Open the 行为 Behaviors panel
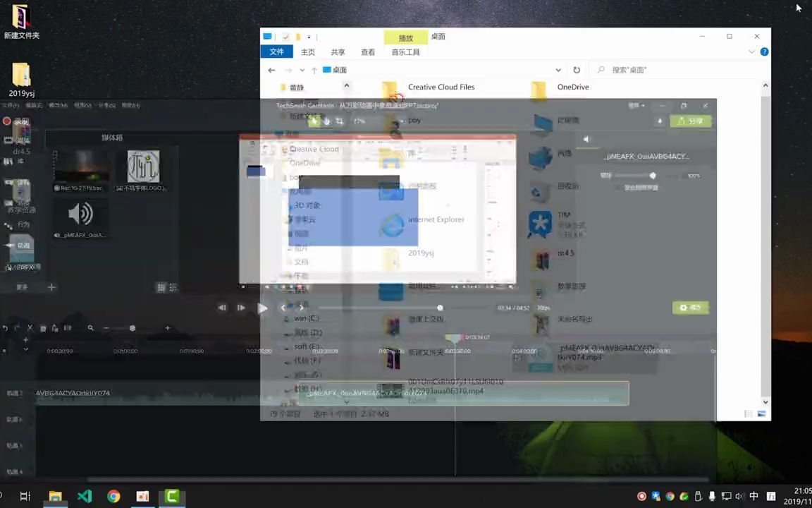812x508 pixels. pyautogui.click(x=23, y=224)
